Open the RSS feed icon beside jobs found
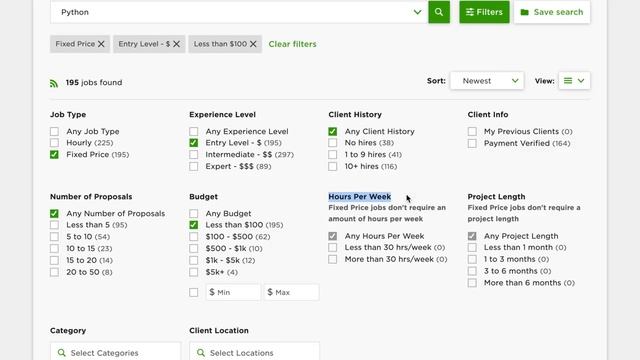The width and height of the screenshot is (640, 360). (x=54, y=83)
